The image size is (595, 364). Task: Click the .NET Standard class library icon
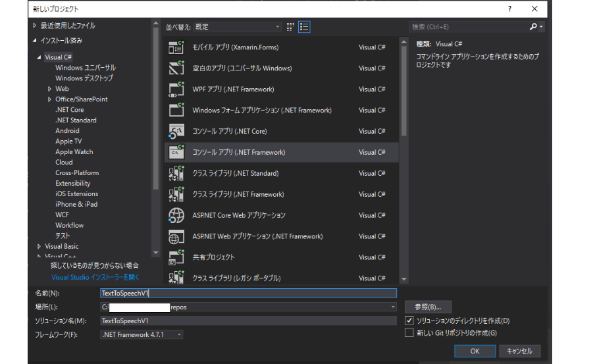pyautogui.click(x=176, y=173)
